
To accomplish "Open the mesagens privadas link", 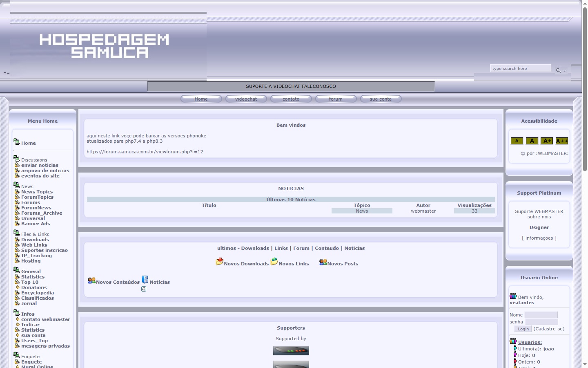I will tap(45, 346).
